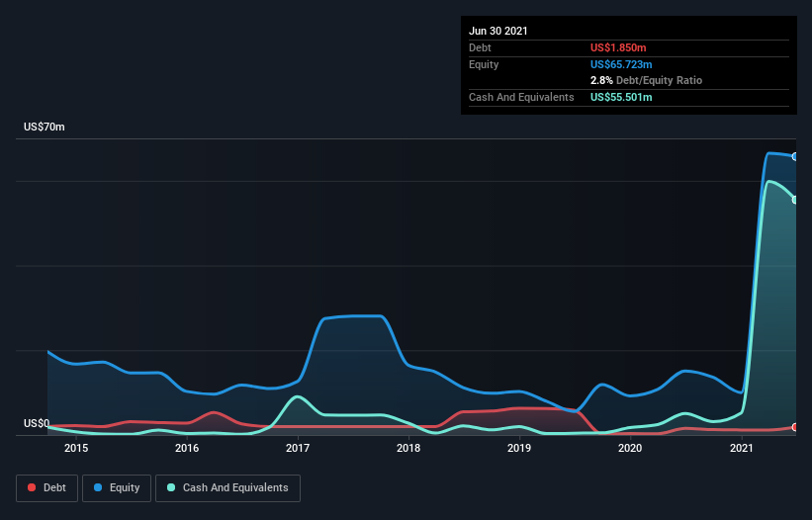Click the US$1.850m debt value

point(618,47)
